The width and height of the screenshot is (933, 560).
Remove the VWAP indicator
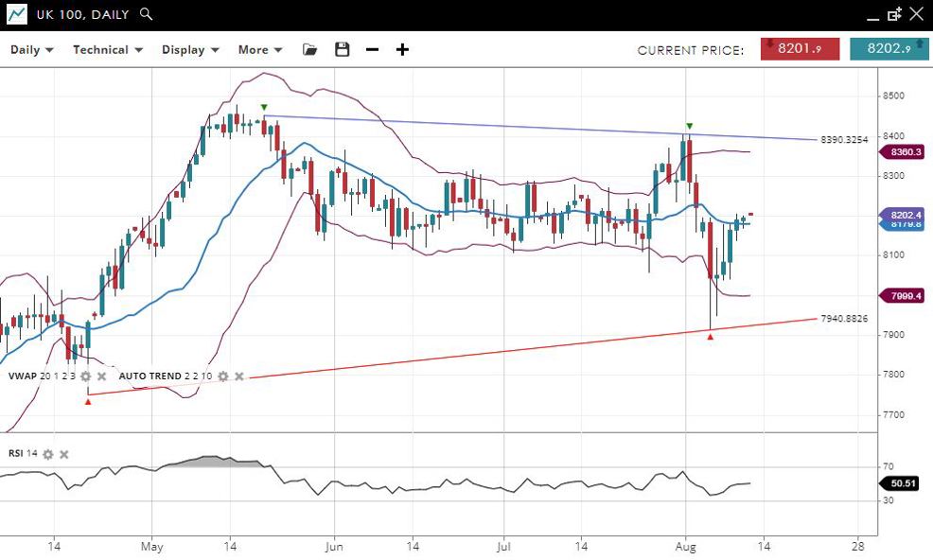101,376
